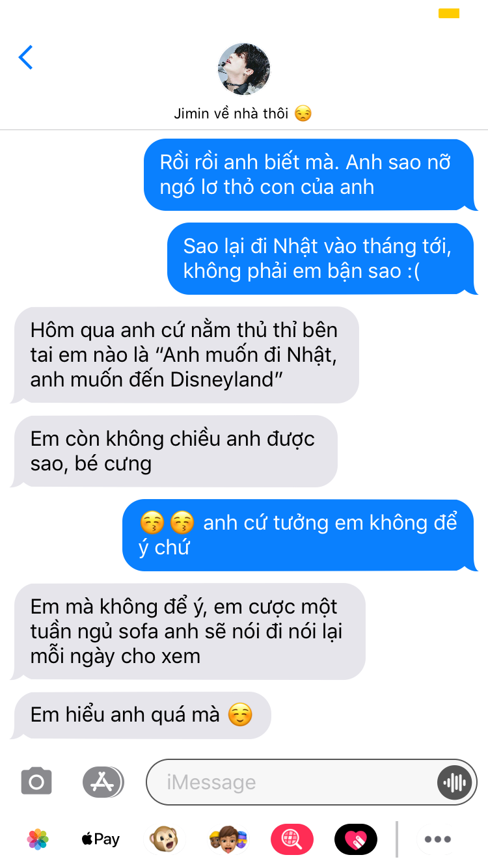Screen dimensions: 488x868
Task: Tap the battery indicator in status bar
Action: [449, 13]
